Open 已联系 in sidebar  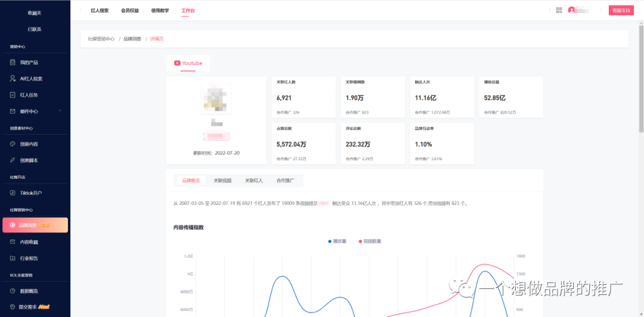(x=35, y=30)
